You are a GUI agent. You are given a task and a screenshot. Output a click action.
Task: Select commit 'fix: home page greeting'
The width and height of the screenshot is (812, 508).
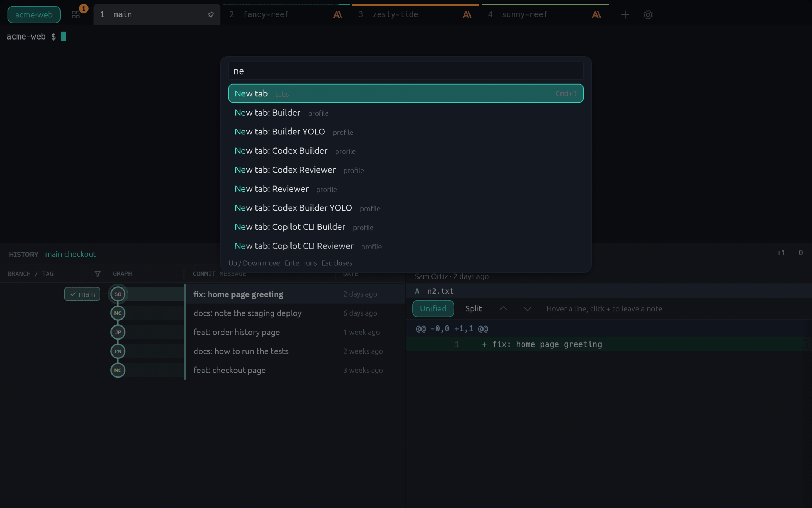tap(238, 294)
